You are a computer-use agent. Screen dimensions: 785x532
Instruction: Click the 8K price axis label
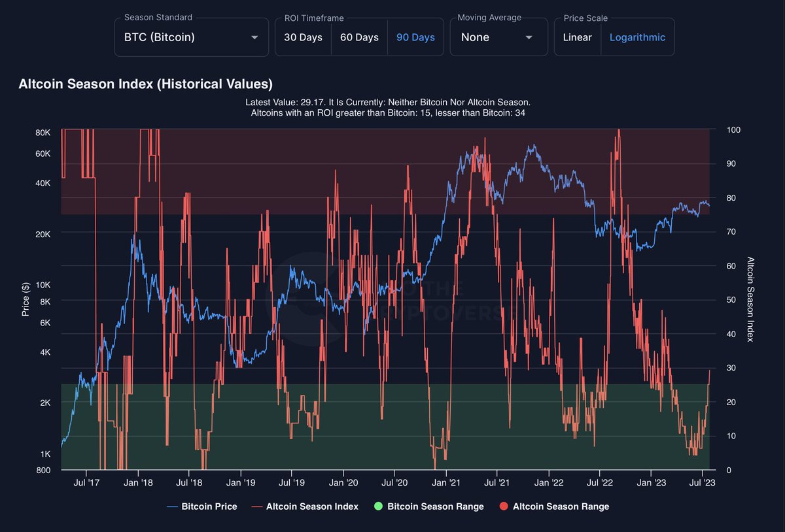pos(45,301)
